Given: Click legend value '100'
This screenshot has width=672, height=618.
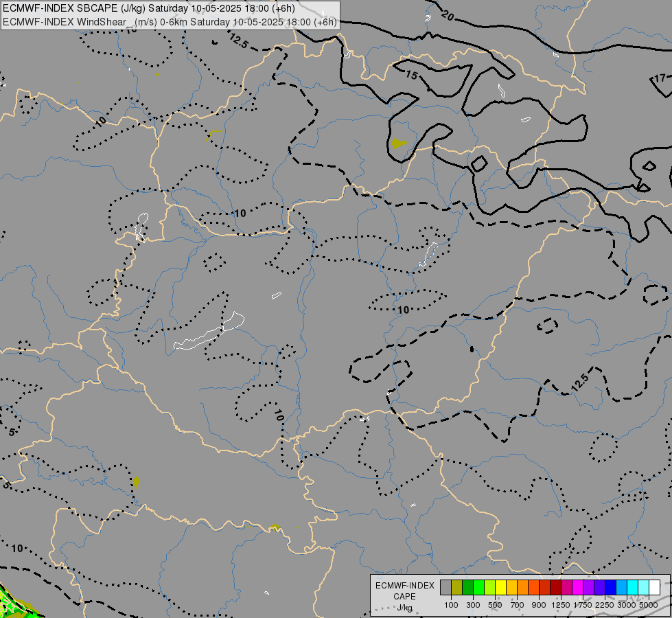Looking at the screenshot, I should click(451, 605).
